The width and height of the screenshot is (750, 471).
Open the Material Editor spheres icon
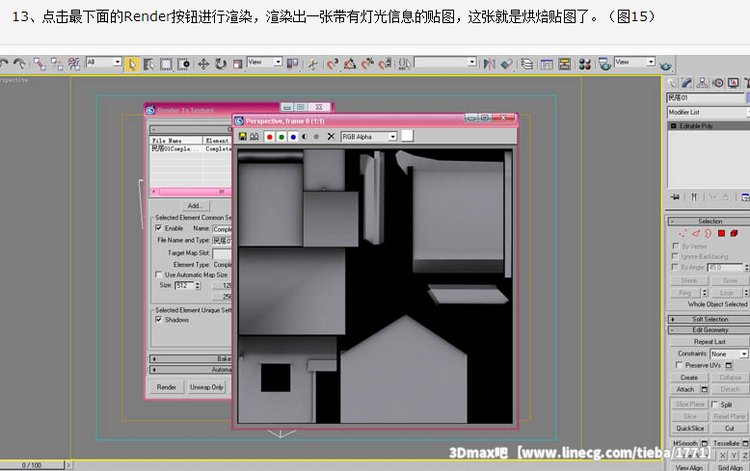click(585, 64)
